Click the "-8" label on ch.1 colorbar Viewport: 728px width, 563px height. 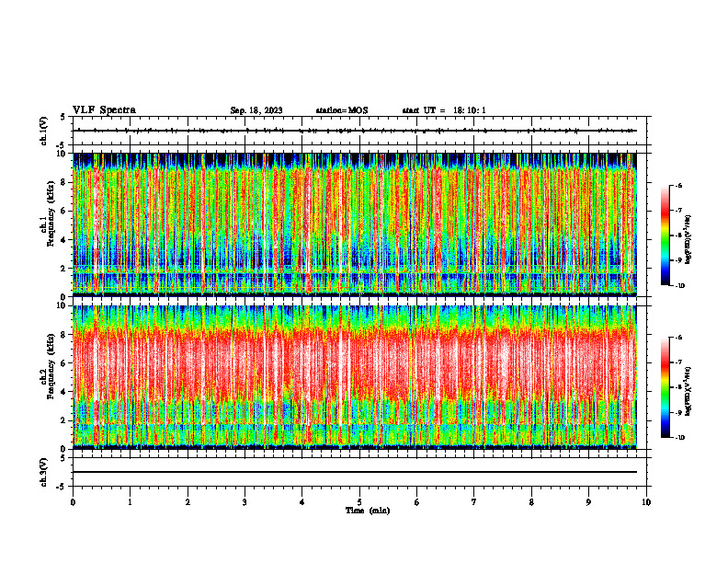point(678,236)
